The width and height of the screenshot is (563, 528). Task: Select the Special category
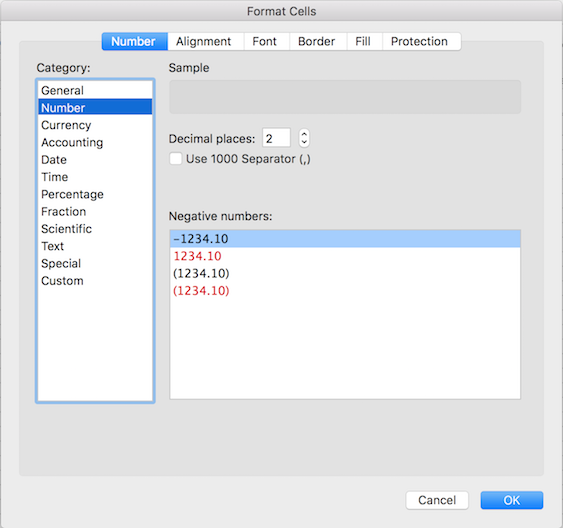point(95,263)
